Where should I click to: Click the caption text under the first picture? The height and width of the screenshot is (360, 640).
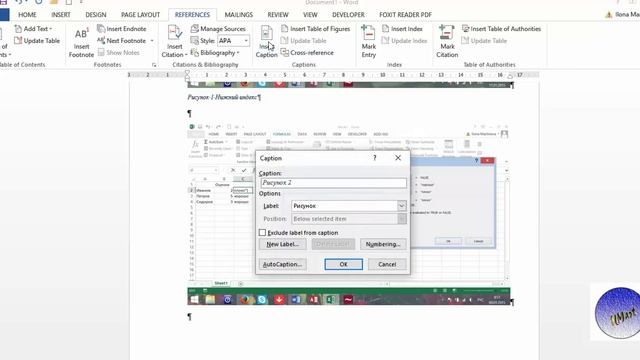[223, 97]
